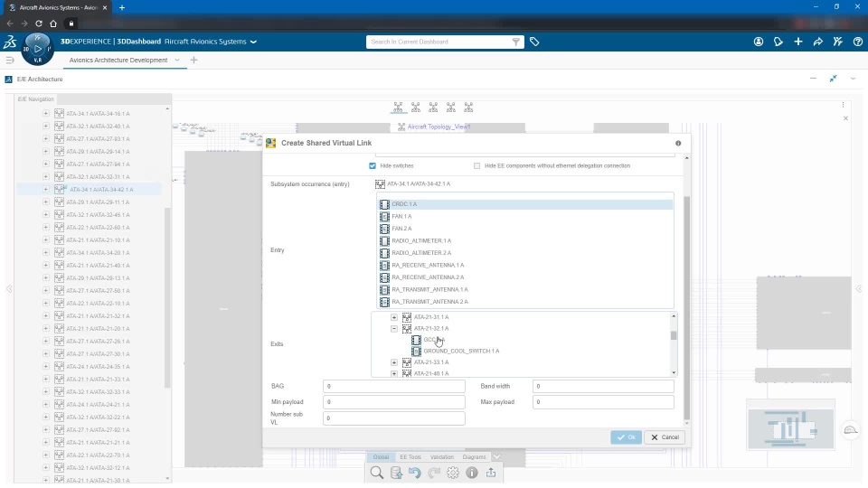The width and height of the screenshot is (868, 488).
Task: Click the third topology view icon above the diagram
Action: tap(433, 107)
